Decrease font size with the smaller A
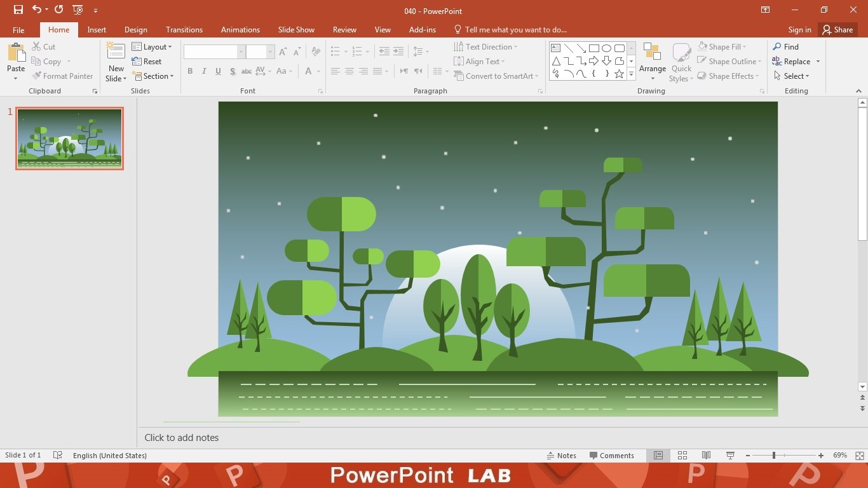868x488 pixels. click(297, 52)
